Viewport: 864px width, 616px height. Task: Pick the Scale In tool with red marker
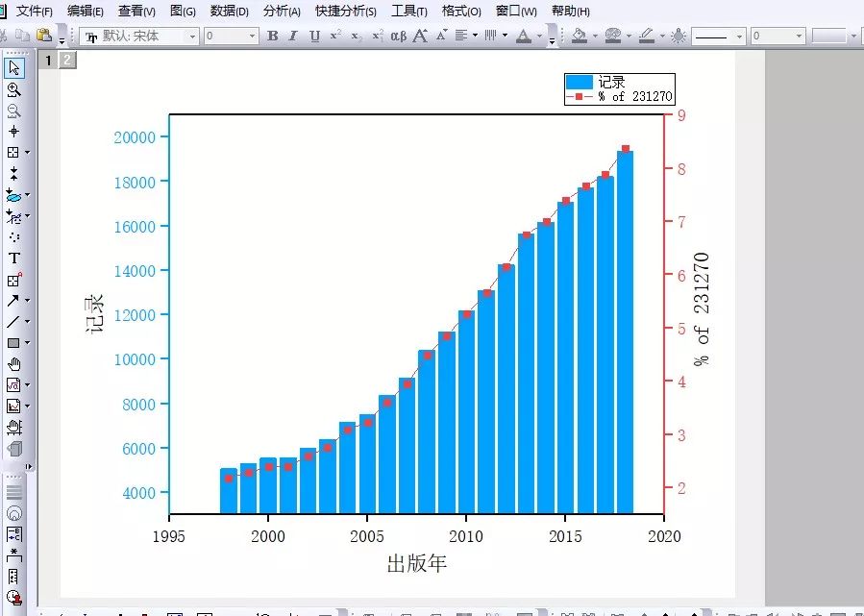(x=13, y=280)
